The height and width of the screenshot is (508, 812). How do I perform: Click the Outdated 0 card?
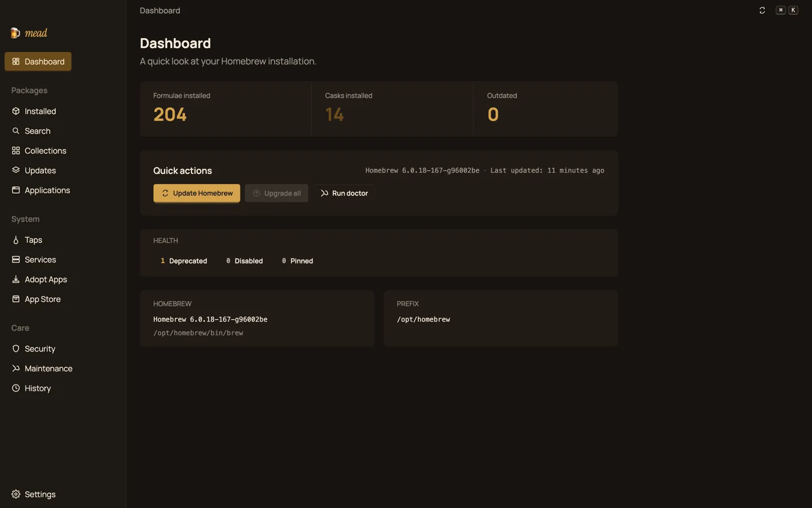pos(546,109)
